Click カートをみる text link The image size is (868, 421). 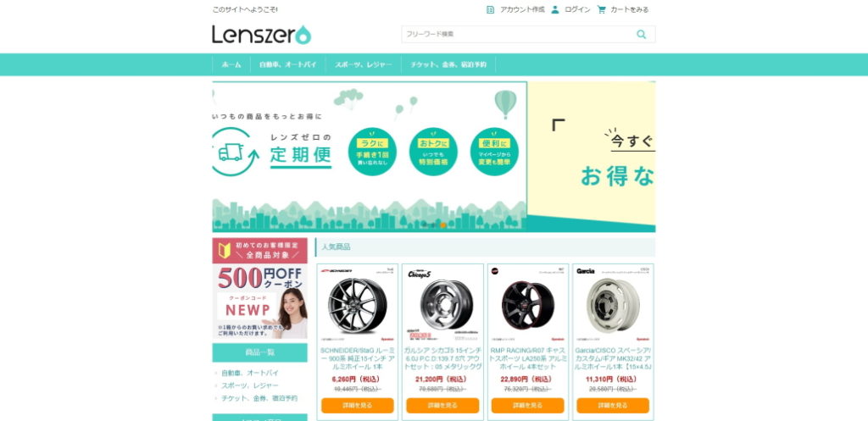click(x=630, y=9)
